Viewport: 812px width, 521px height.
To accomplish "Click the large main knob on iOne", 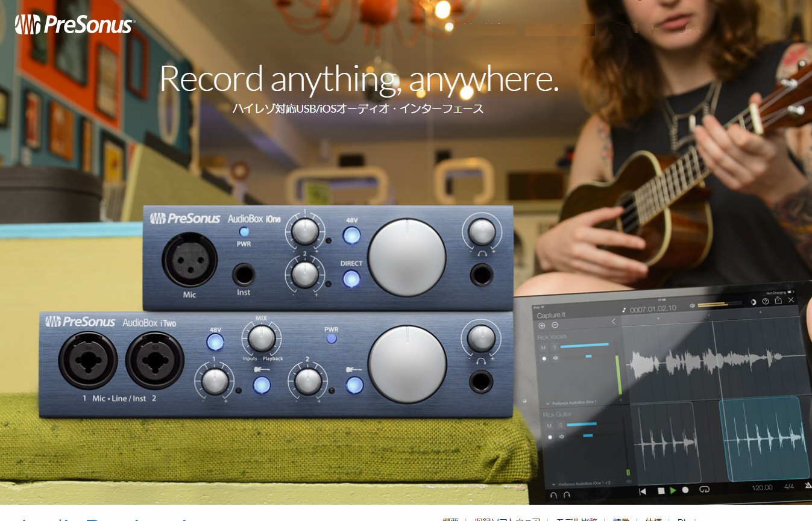I will (x=407, y=257).
